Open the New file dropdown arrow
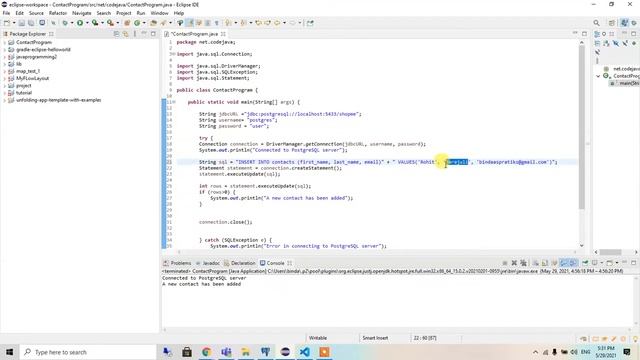This screenshot has height=360, width=640. pos(14,23)
